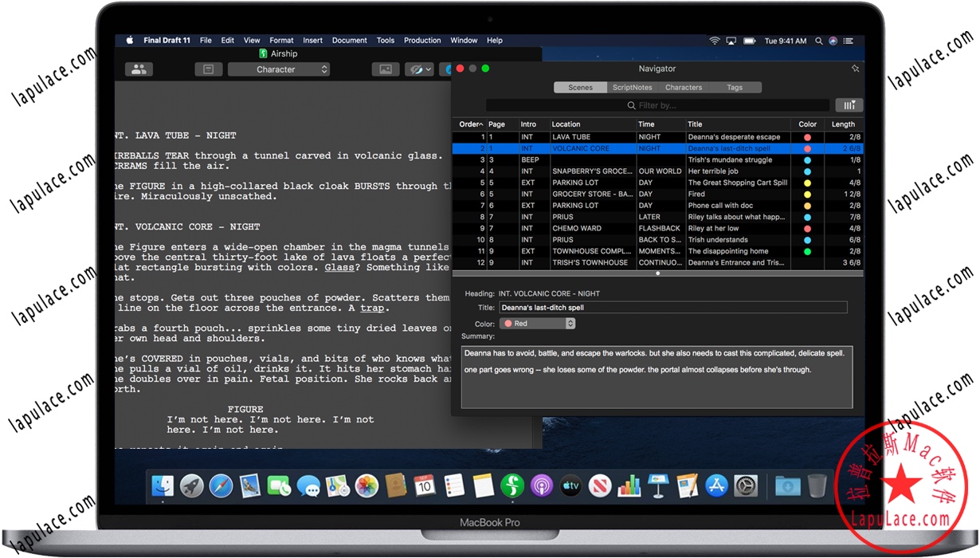Open the magnifying glass in the filter bar
Image resolution: width=980 pixels, height=558 pixels.
[x=631, y=104]
